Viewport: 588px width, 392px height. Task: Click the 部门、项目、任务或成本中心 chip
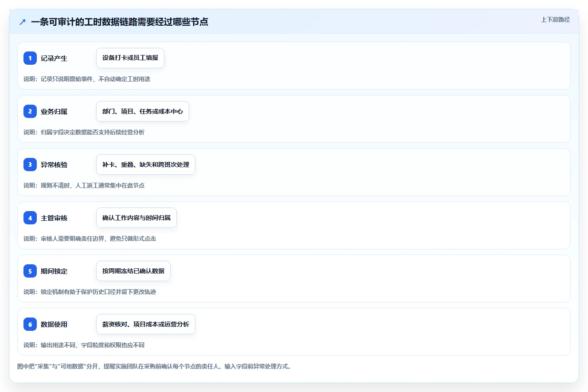(x=143, y=111)
